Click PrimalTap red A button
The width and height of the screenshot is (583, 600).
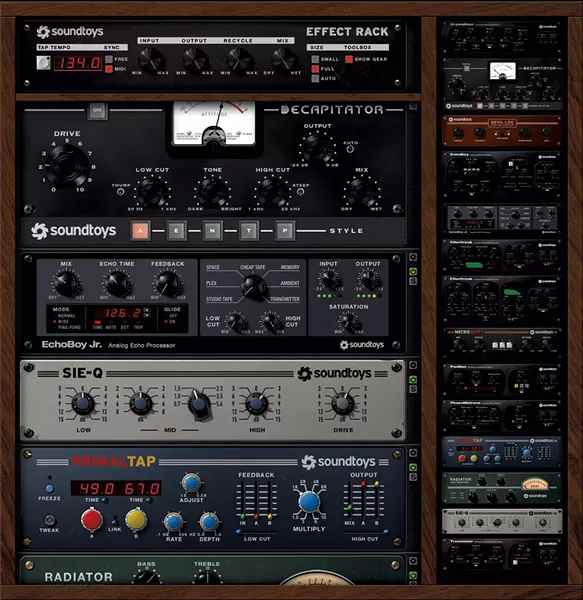coord(92,520)
